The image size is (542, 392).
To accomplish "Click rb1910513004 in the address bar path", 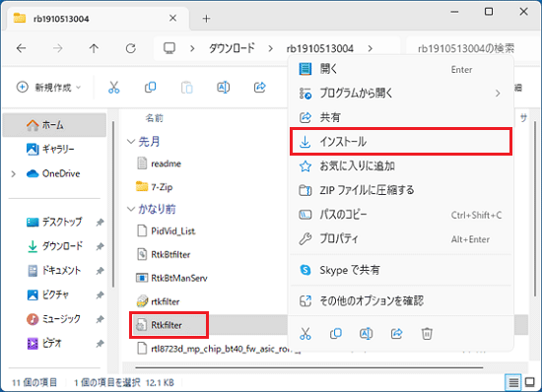I will [x=320, y=48].
